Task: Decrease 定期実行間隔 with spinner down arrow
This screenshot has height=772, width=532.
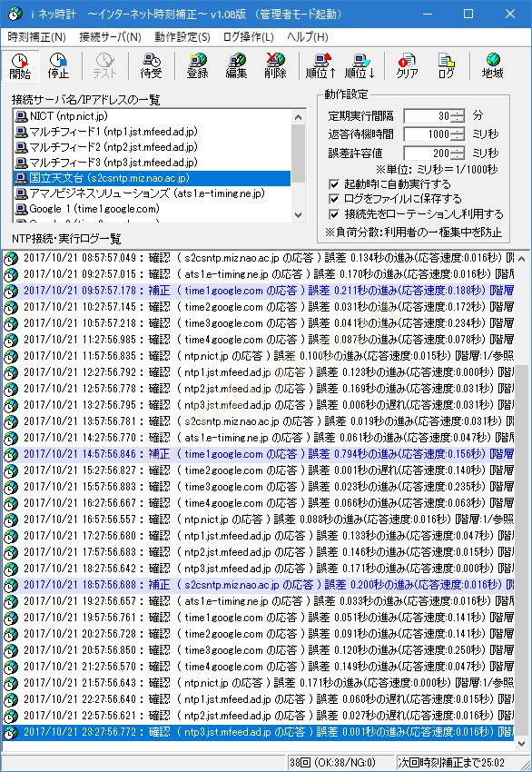Action: (458, 120)
